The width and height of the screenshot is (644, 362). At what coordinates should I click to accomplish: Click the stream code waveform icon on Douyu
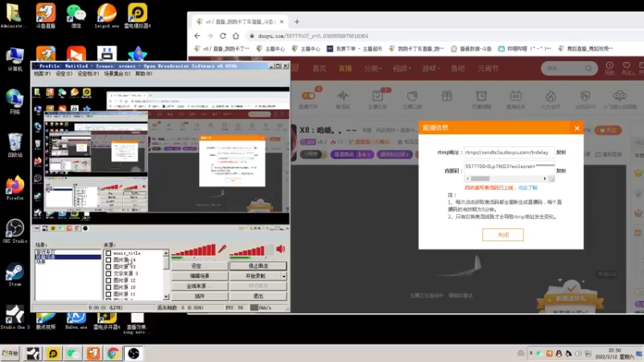(343, 99)
